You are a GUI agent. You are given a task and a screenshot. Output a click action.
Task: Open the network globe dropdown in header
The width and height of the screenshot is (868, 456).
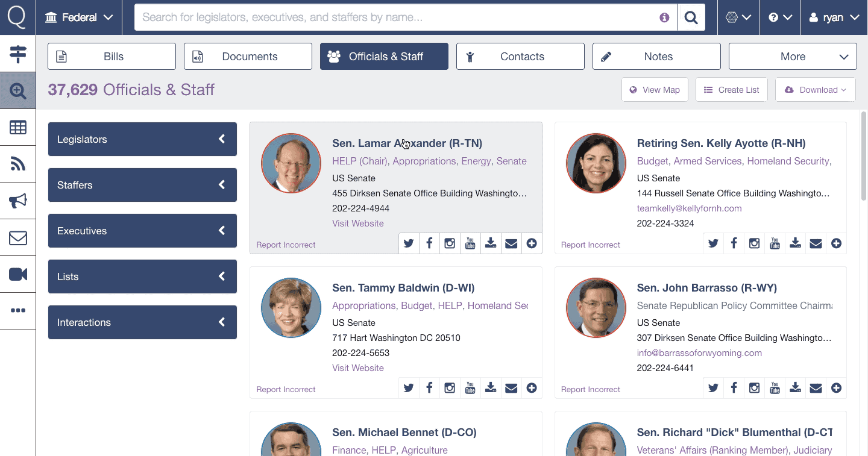[x=738, y=17]
